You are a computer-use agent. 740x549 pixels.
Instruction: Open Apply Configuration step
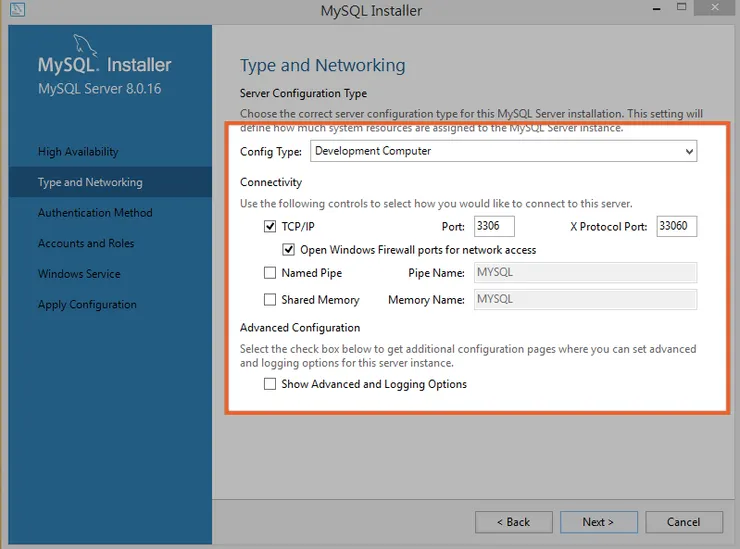tap(87, 304)
